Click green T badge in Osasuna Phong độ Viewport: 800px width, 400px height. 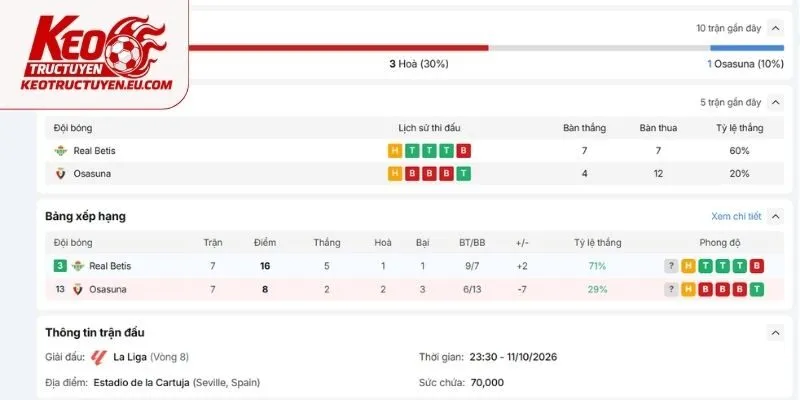click(757, 289)
